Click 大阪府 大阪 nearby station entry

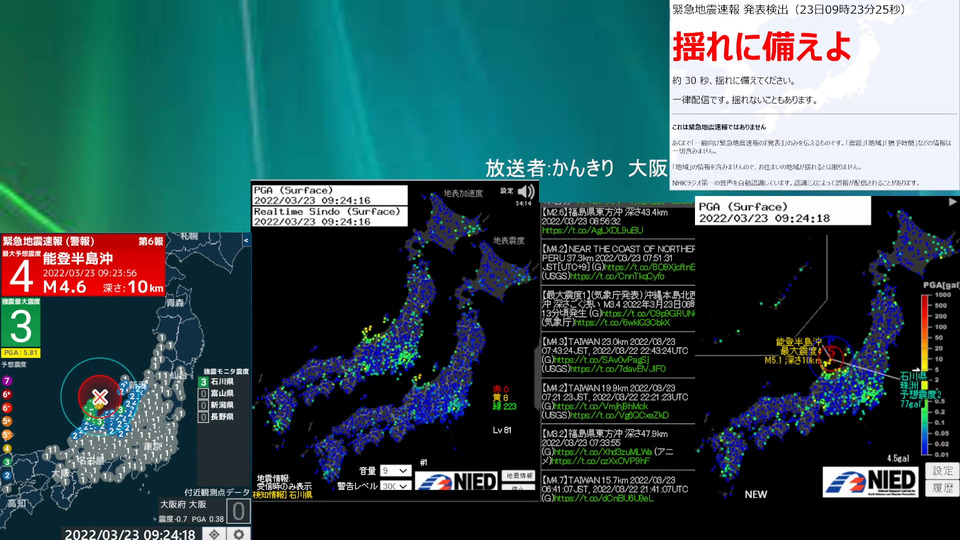[x=183, y=504]
